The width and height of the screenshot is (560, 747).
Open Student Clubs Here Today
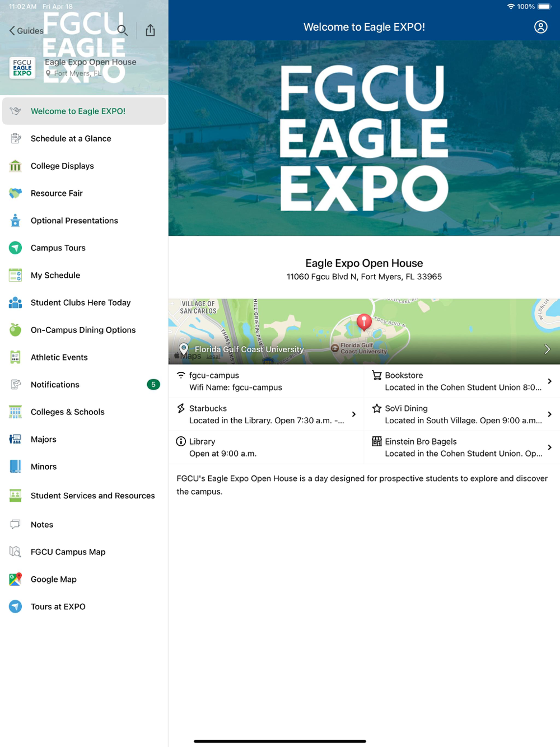pyautogui.click(x=84, y=302)
